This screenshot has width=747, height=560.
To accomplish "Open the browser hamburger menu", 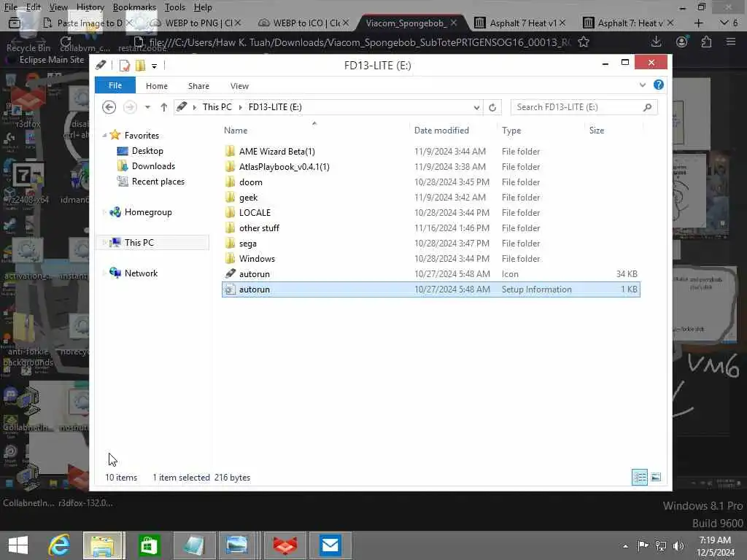I will pos(731,42).
